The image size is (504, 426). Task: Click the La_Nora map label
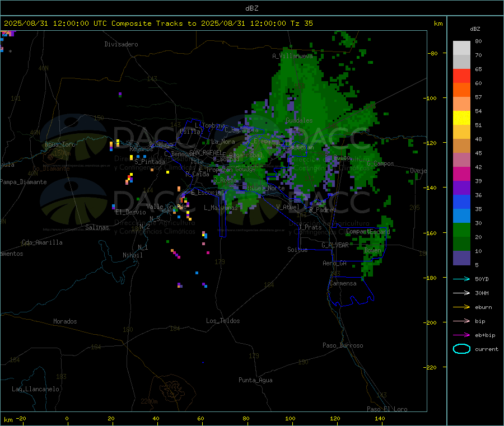pyautogui.click(x=223, y=142)
